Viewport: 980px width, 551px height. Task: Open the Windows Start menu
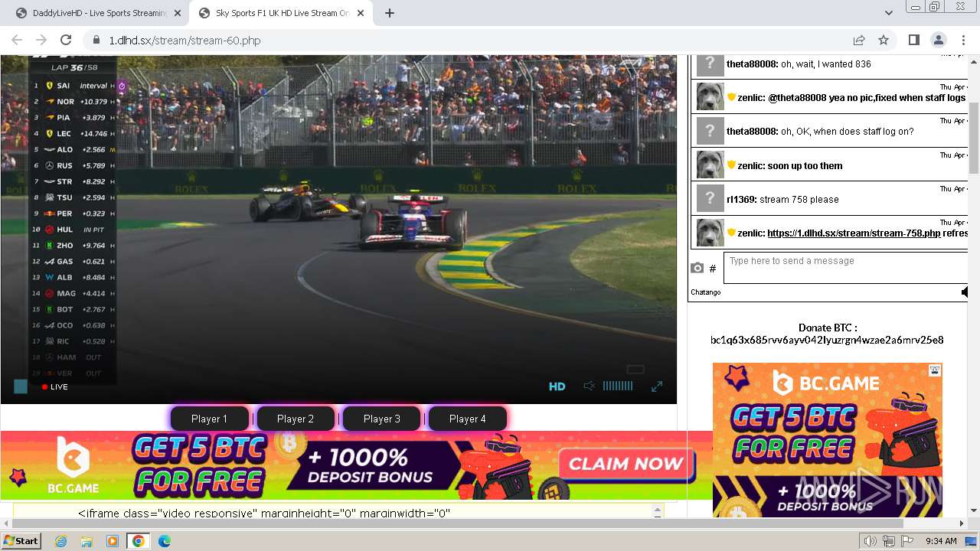tap(21, 541)
